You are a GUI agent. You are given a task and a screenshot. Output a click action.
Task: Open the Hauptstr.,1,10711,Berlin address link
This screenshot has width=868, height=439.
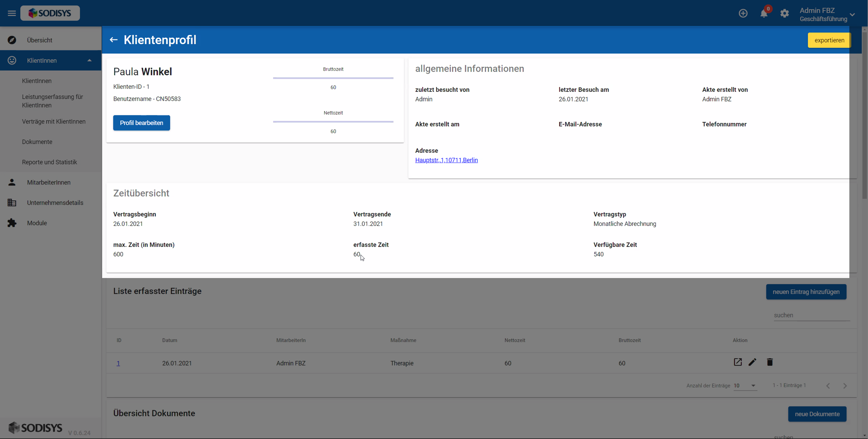coord(446,160)
